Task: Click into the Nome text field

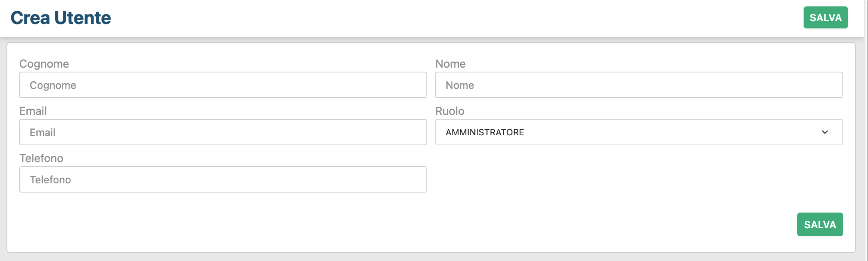Action: click(638, 85)
